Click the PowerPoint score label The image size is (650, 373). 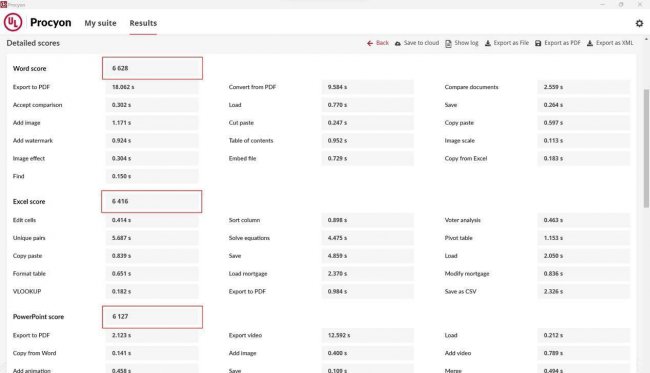[x=38, y=317]
